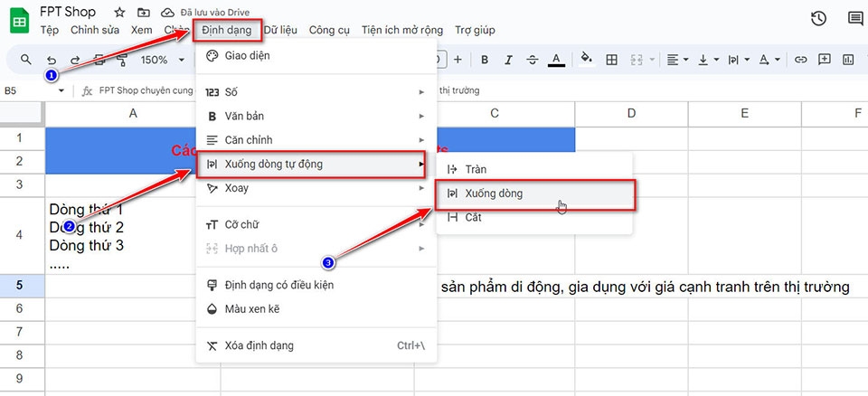Select column E header
The image size is (868, 396).
(744, 114)
